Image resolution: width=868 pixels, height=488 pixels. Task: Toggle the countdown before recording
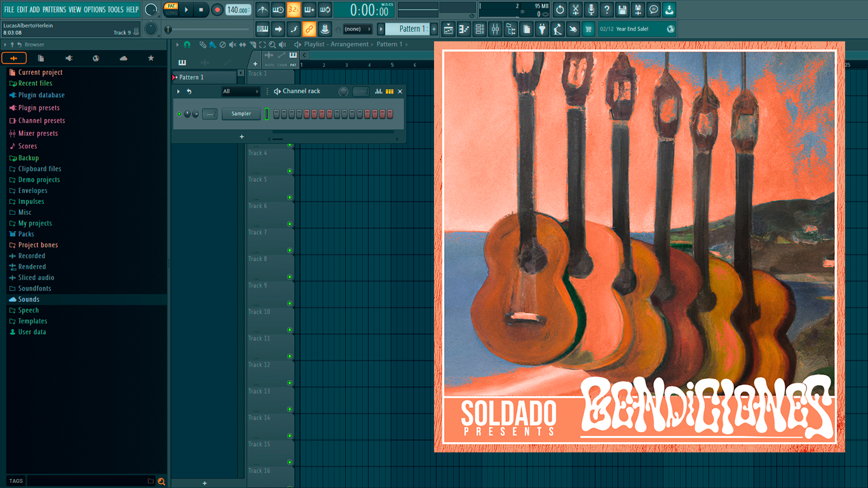click(x=294, y=10)
